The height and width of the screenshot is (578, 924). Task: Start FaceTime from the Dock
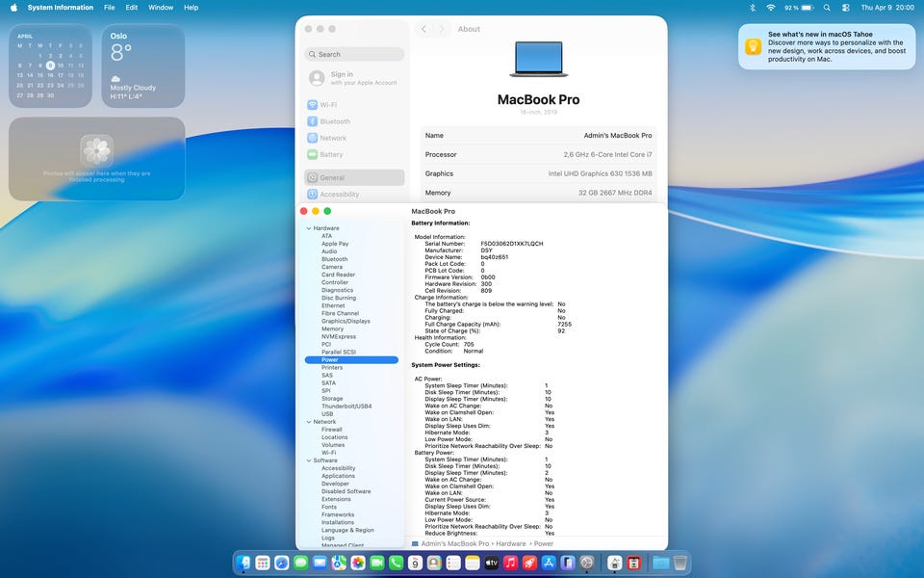[x=377, y=563]
